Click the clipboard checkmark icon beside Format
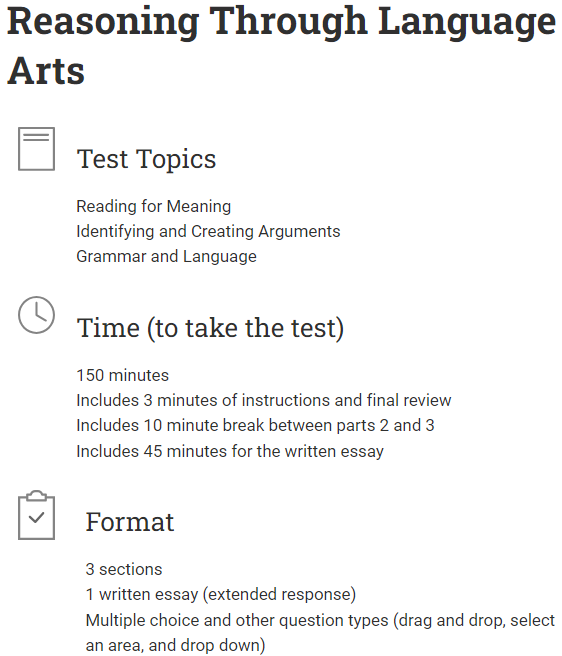This screenshot has height=656, width=562. click(x=36, y=515)
